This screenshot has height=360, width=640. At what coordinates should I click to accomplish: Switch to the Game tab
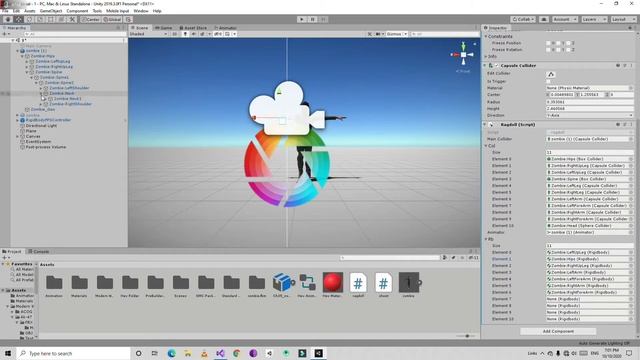[x=164, y=28]
